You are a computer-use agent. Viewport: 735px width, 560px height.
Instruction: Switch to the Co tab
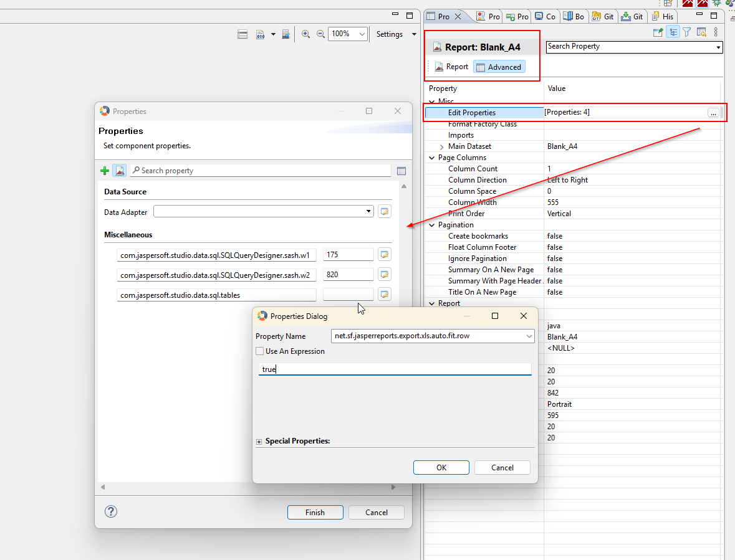[545, 16]
